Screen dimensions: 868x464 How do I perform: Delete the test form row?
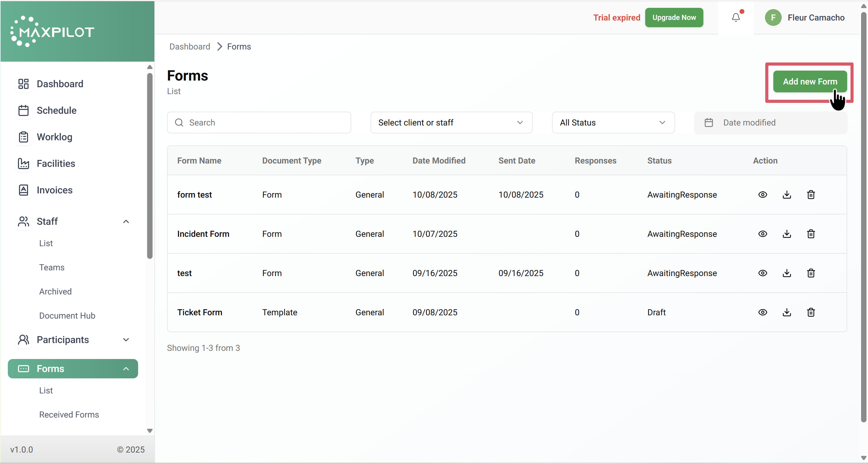[x=810, y=273]
